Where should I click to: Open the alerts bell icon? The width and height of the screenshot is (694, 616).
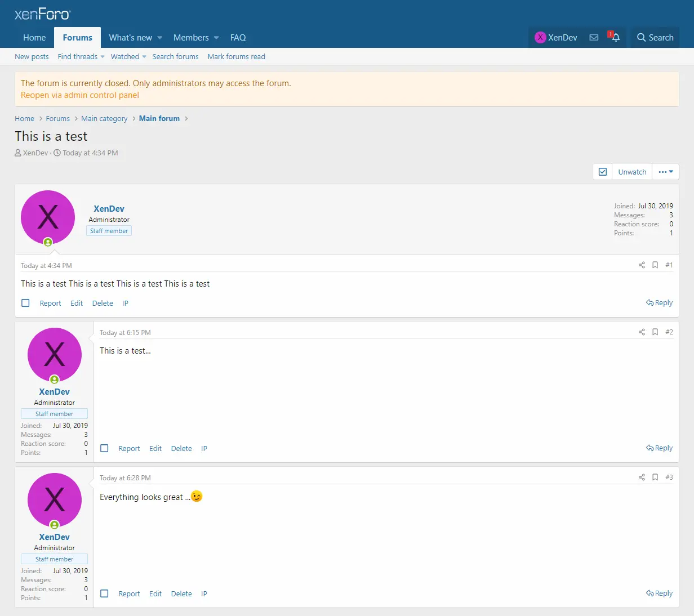coord(615,38)
